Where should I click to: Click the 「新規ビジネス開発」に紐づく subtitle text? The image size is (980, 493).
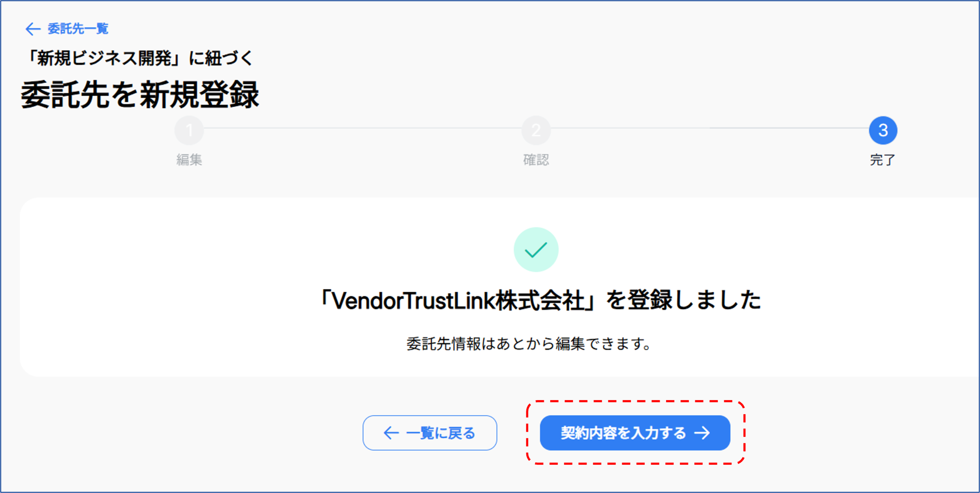[x=140, y=59]
